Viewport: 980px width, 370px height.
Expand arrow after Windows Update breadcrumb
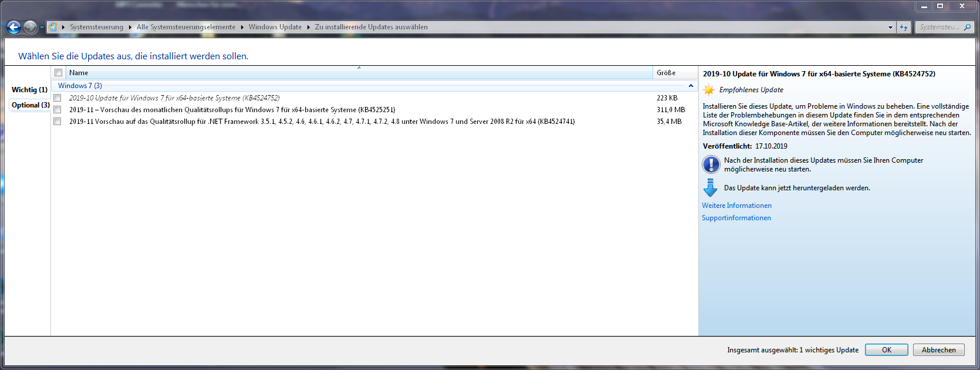(308, 27)
